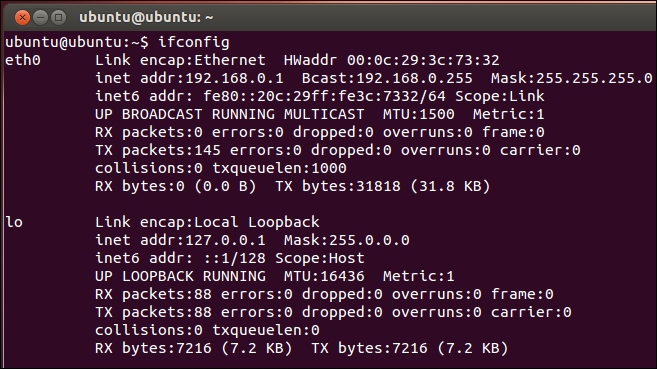The height and width of the screenshot is (369, 657).
Task: Click TX packets:145 in eth0 section
Action: coord(158,150)
